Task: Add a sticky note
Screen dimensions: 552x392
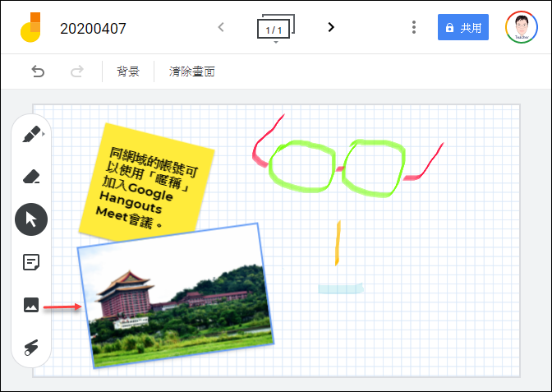Action: click(x=31, y=262)
